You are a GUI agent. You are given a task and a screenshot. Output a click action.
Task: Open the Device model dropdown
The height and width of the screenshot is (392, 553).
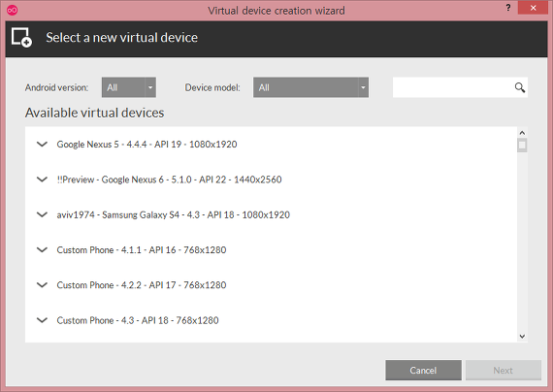tap(310, 87)
